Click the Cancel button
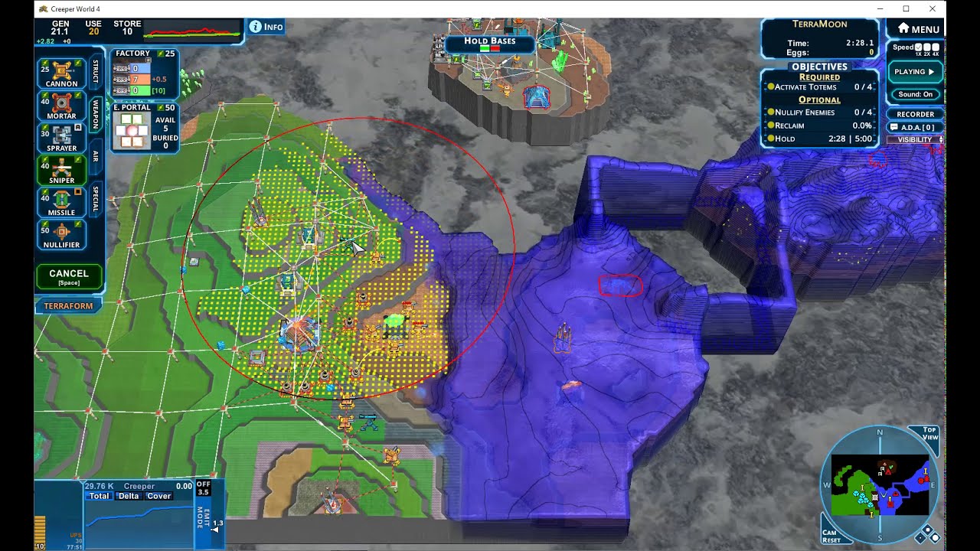This screenshot has width=980, height=551. 69,276
